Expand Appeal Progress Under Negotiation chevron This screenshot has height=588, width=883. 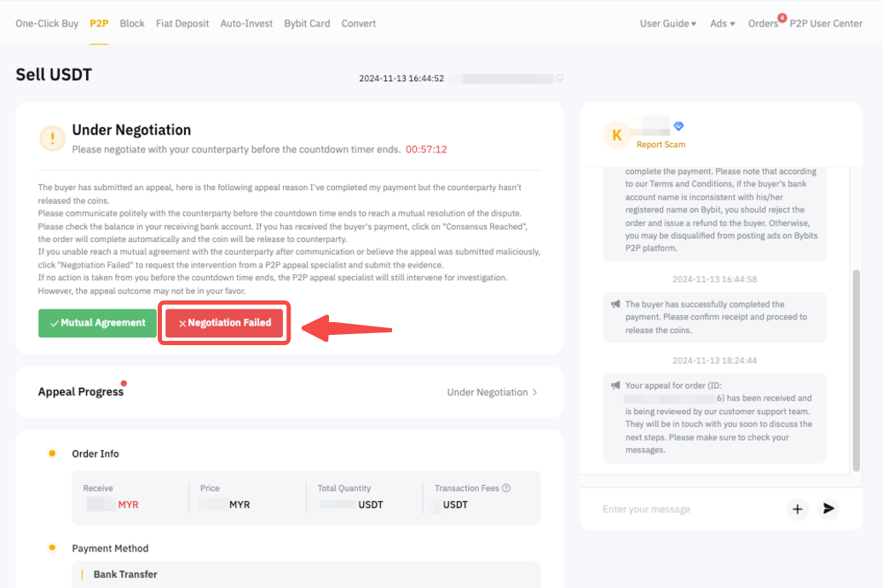534,393
